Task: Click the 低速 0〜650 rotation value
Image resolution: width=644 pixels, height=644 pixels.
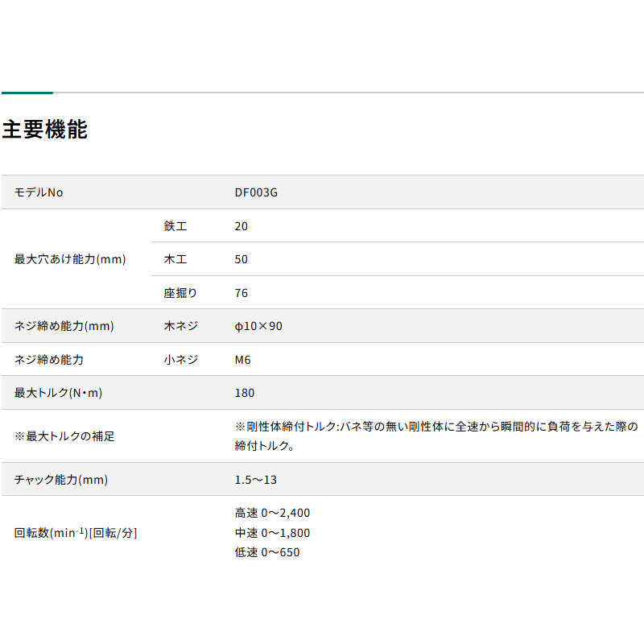Action: click(267, 552)
